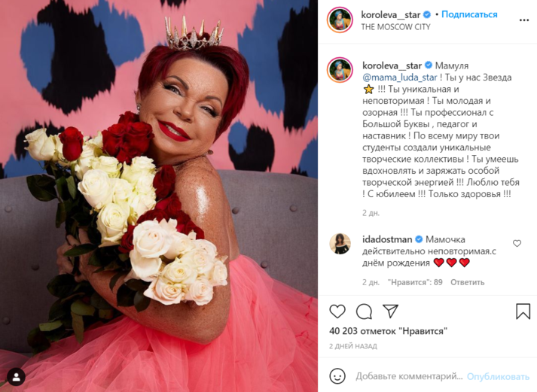Image resolution: width=537 pixels, height=392 pixels.
Task: Click Опубликовать to post comment
Action: click(x=498, y=377)
